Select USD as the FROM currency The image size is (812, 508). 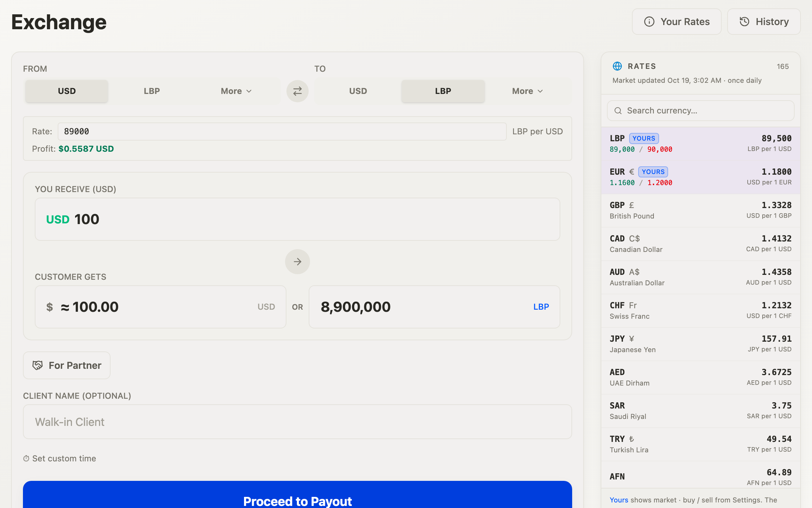coord(67,91)
